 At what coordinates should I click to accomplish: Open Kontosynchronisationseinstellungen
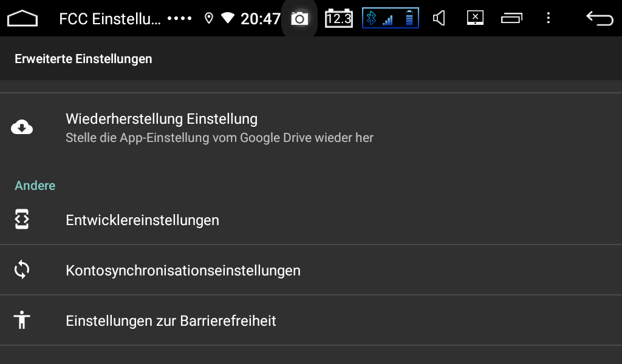click(x=311, y=270)
